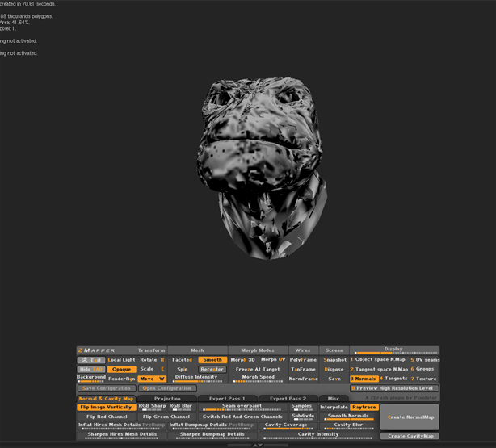The width and height of the screenshot is (496, 448).
Task: Adjust Sharpen Bumpmap Details slider
Action: pos(212,435)
